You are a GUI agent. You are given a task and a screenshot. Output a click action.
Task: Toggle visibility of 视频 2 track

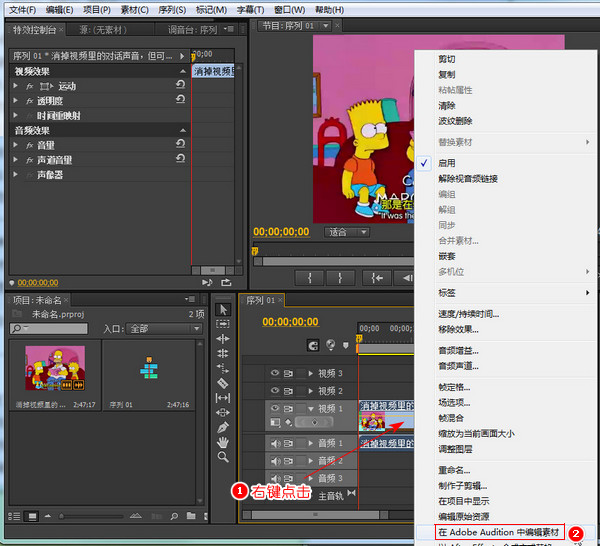[x=275, y=390]
